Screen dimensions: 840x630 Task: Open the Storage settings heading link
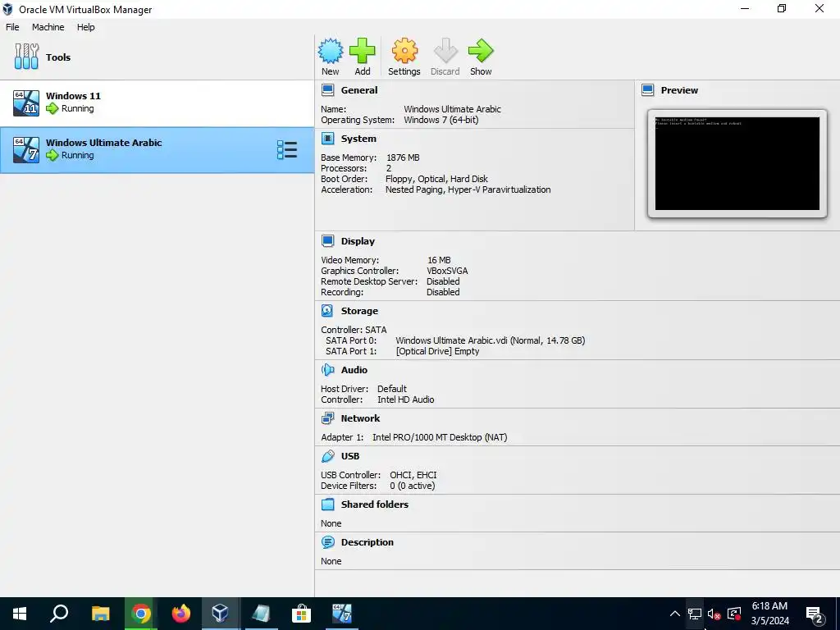point(359,311)
